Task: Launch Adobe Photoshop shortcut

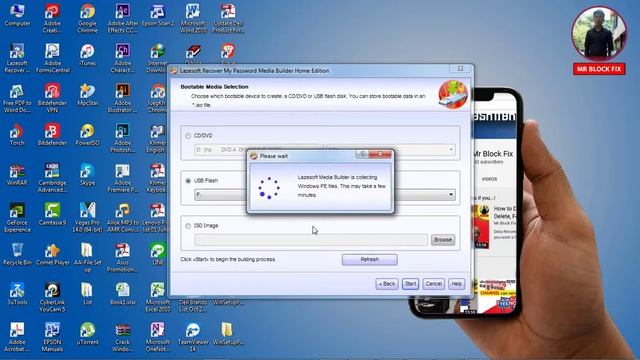Action: point(122,138)
